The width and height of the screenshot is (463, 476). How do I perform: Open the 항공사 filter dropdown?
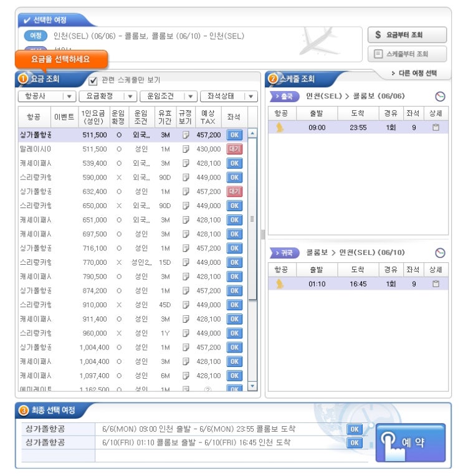[x=47, y=97]
